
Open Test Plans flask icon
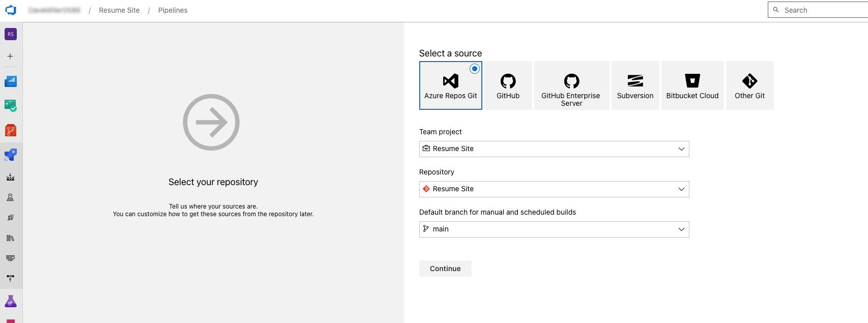(x=11, y=302)
